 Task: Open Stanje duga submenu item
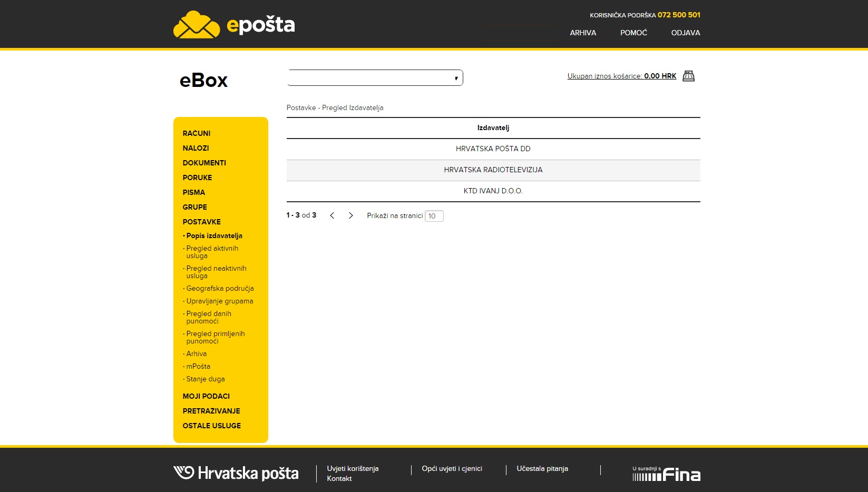[205, 379]
